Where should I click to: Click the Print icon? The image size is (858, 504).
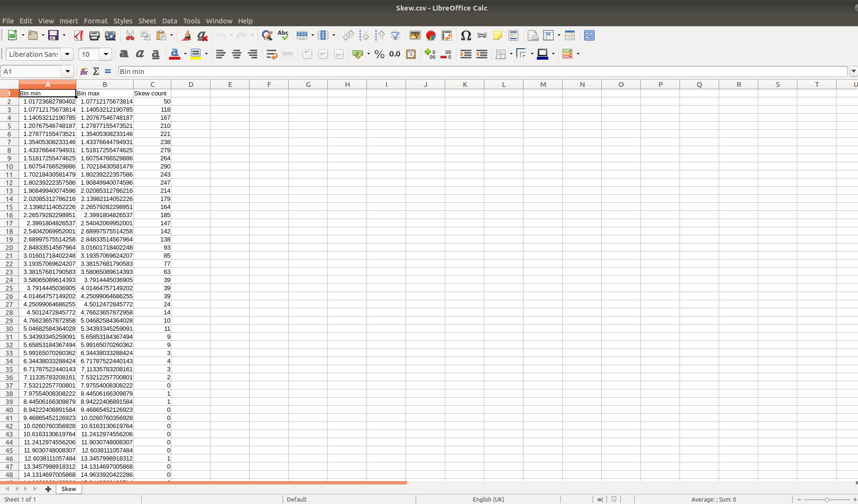(94, 35)
